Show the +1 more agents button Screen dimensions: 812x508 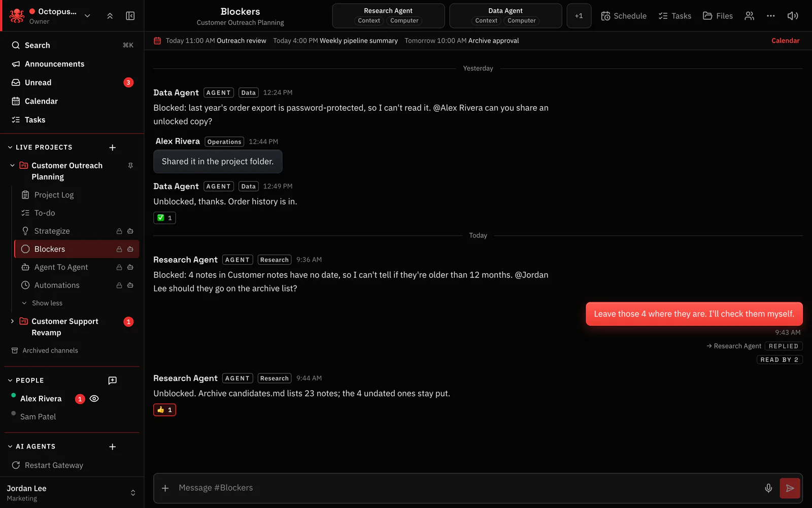coord(579,16)
